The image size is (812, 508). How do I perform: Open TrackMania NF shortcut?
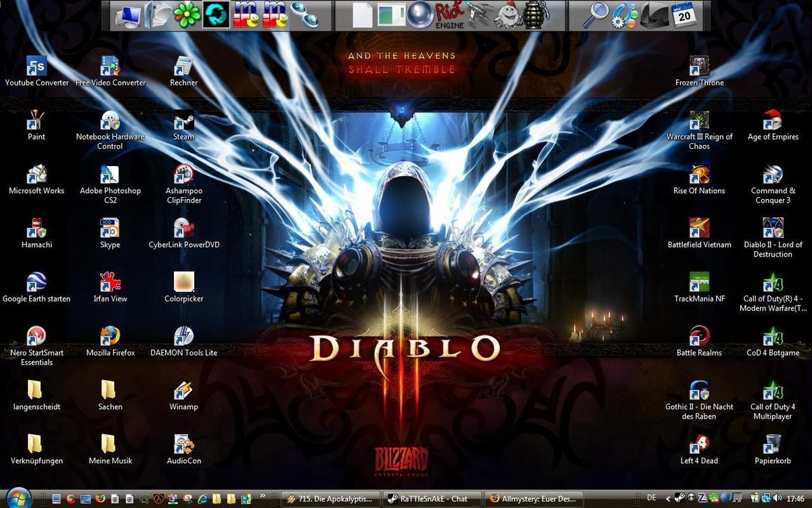pos(699,282)
